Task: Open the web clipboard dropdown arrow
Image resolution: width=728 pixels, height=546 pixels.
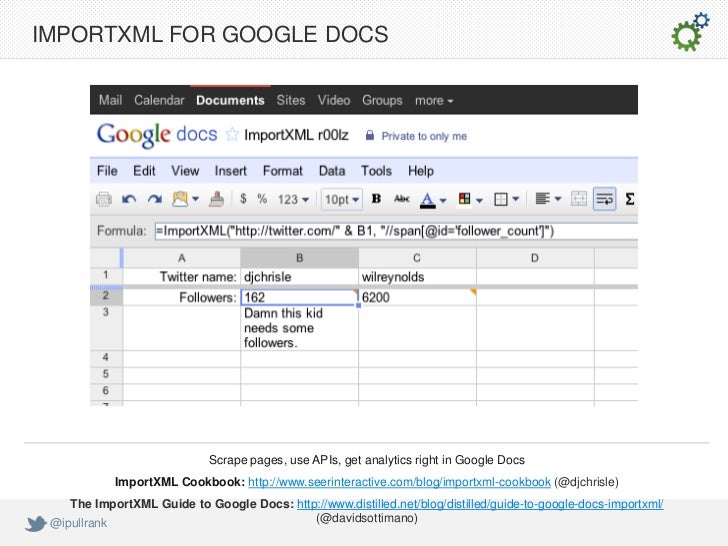Action: [195, 199]
